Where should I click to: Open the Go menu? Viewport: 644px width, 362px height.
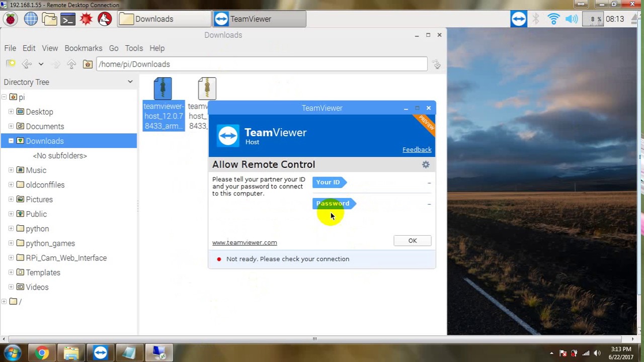114,48
